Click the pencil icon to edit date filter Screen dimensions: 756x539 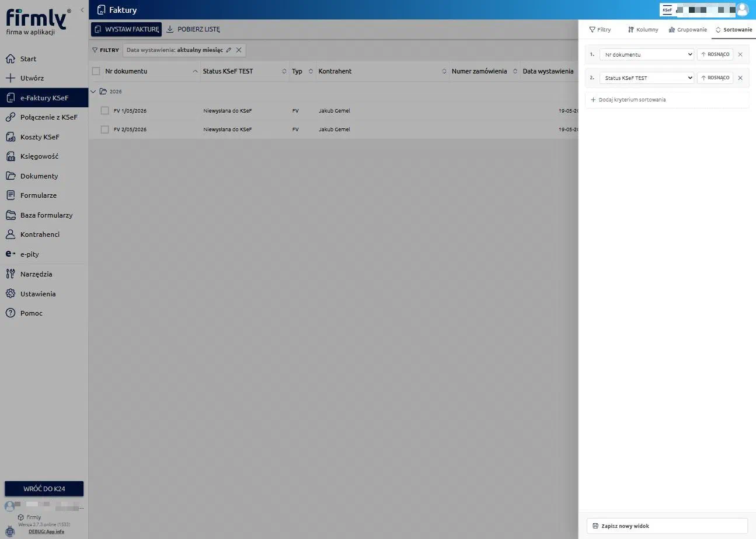pos(229,50)
